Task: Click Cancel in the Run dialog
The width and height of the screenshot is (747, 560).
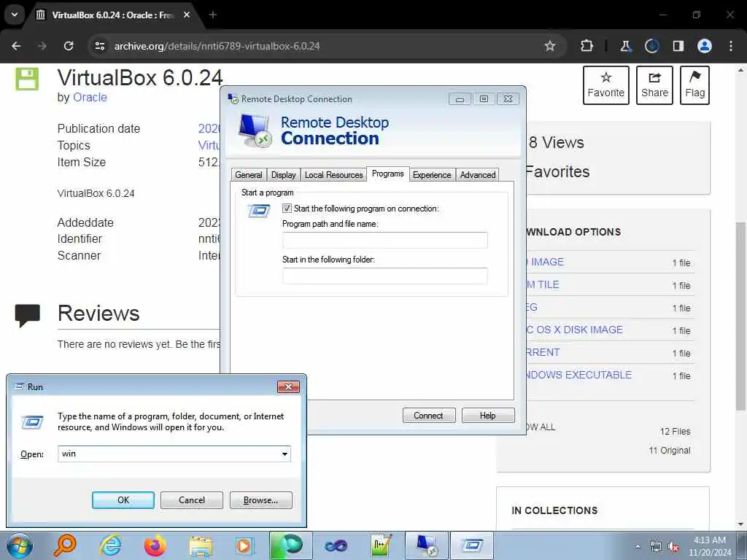Action: (192, 500)
